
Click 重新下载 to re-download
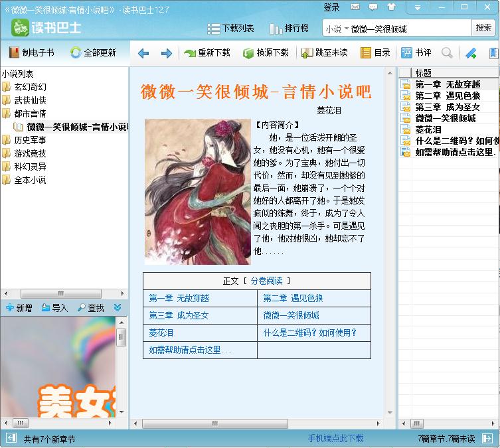207,52
